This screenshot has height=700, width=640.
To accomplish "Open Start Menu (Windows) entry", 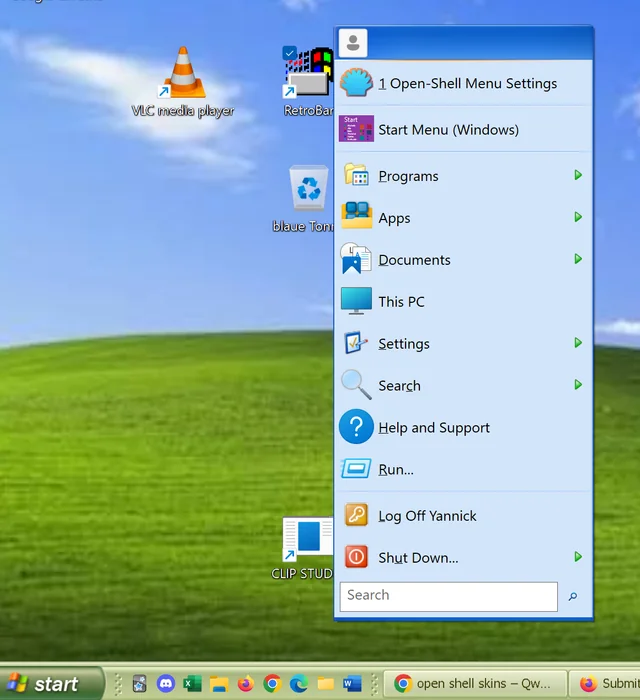I will (x=463, y=129).
